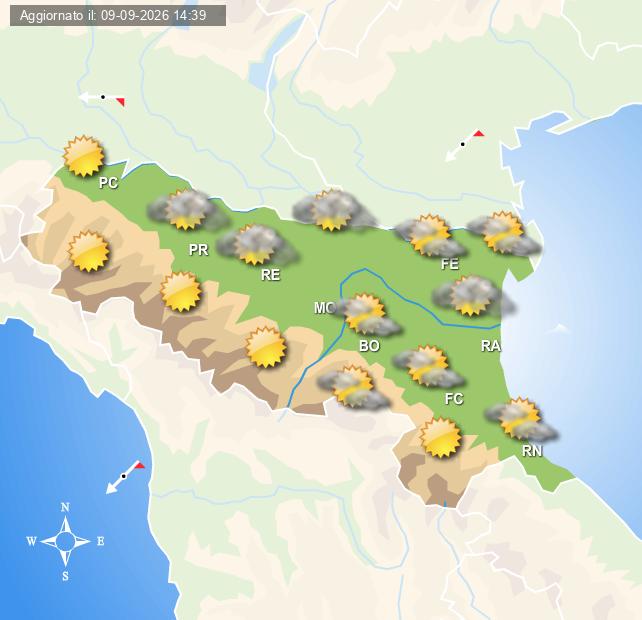Click the wind arrow northeast of PC
The width and height of the screenshot is (642, 620).
(102, 99)
